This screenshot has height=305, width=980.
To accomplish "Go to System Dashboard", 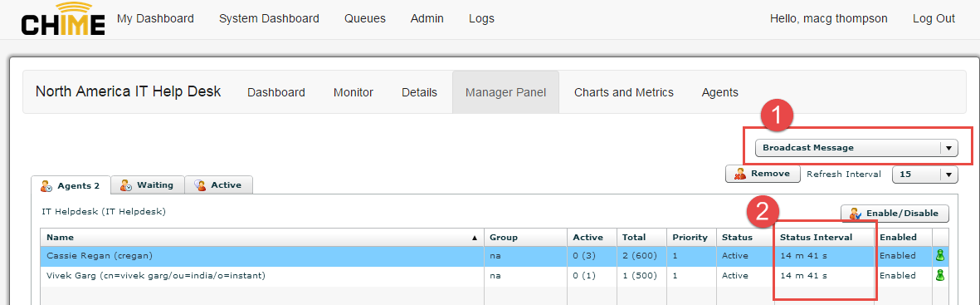I will (269, 19).
